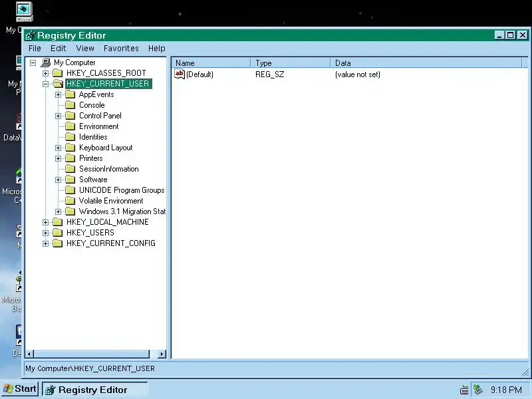Expand the HKEY_LOCAL_MACHINE node

point(45,222)
